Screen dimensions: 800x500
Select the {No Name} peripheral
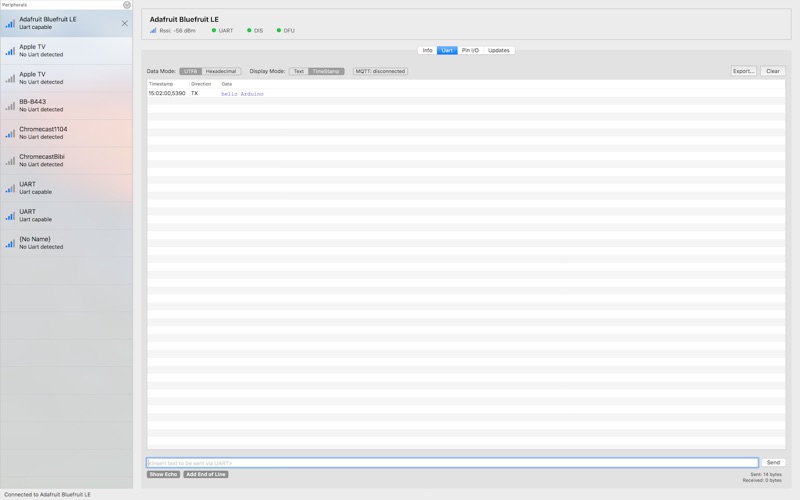pyautogui.click(x=66, y=243)
